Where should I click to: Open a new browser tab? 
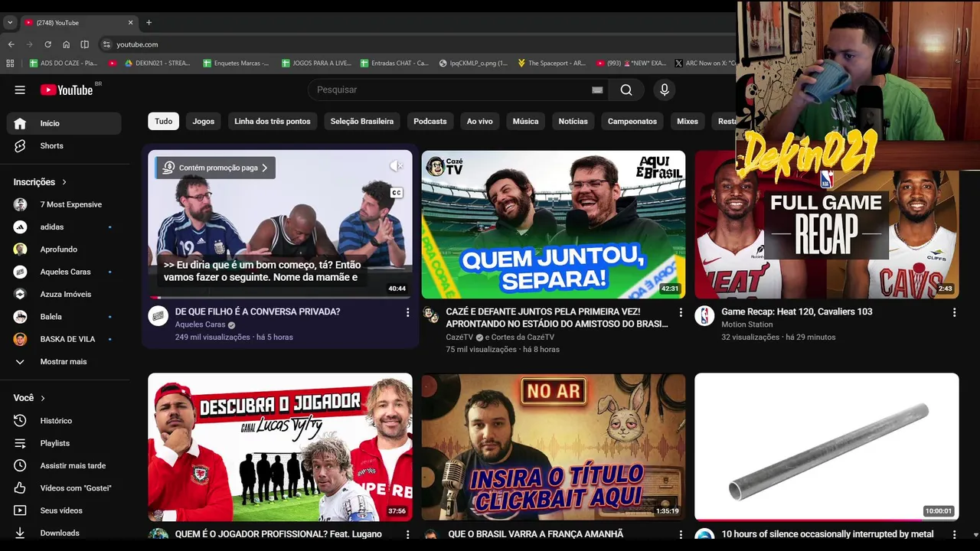149,22
